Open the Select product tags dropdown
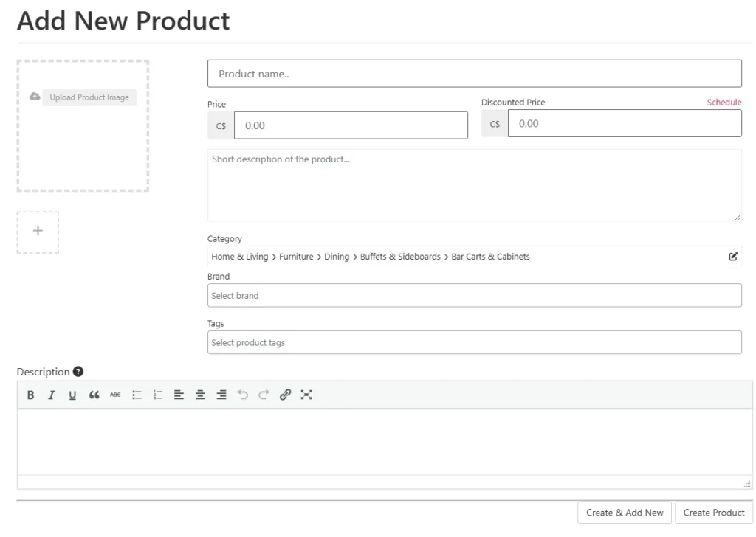This screenshot has height=537, width=756. pos(475,342)
